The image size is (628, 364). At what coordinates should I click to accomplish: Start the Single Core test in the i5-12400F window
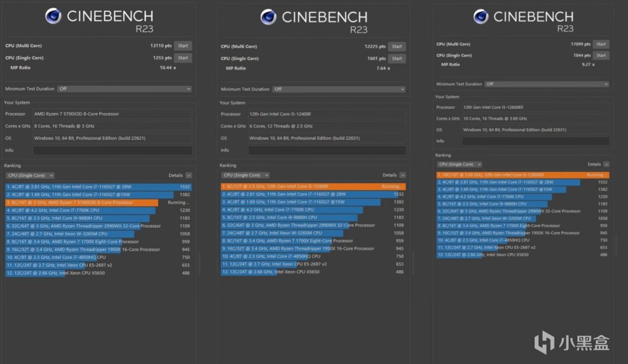point(397,58)
